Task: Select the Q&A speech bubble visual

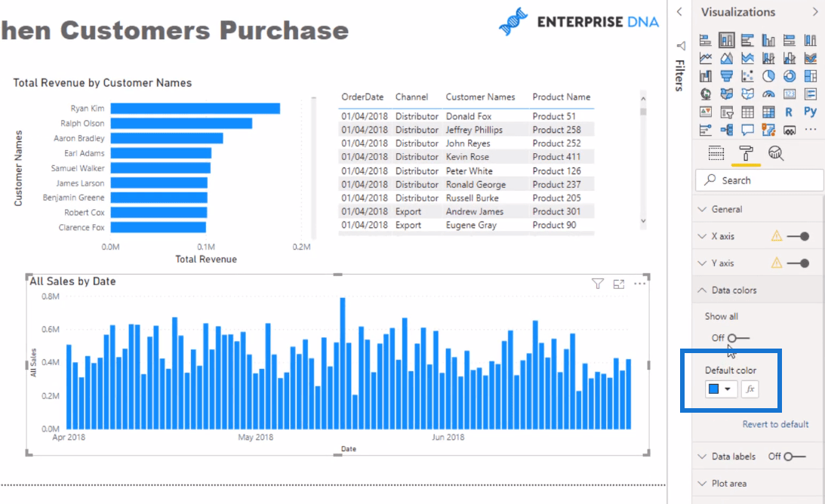Action: 747,130
